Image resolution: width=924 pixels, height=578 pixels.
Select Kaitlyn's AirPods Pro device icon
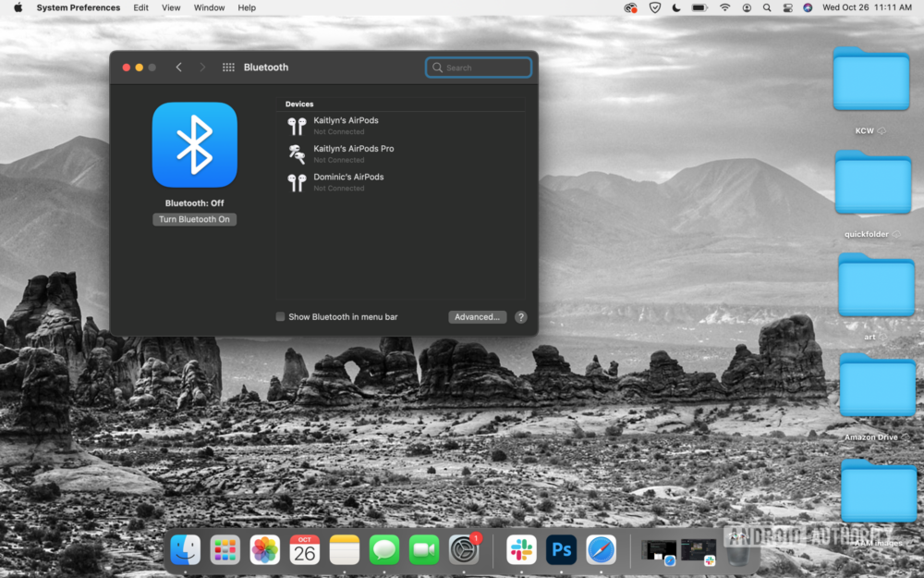[298, 154]
